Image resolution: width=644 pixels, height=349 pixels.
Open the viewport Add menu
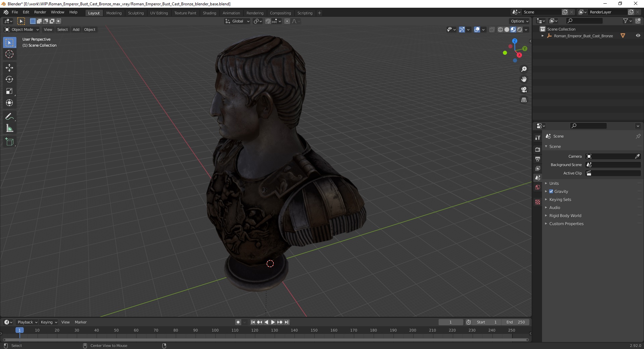pos(76,30)
